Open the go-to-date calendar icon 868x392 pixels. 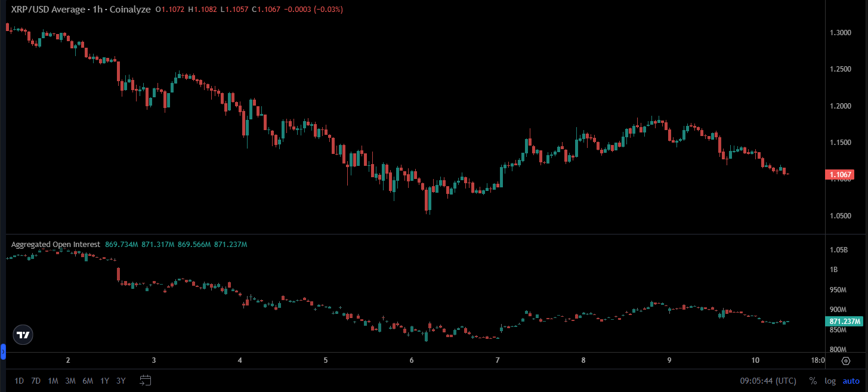146,381
